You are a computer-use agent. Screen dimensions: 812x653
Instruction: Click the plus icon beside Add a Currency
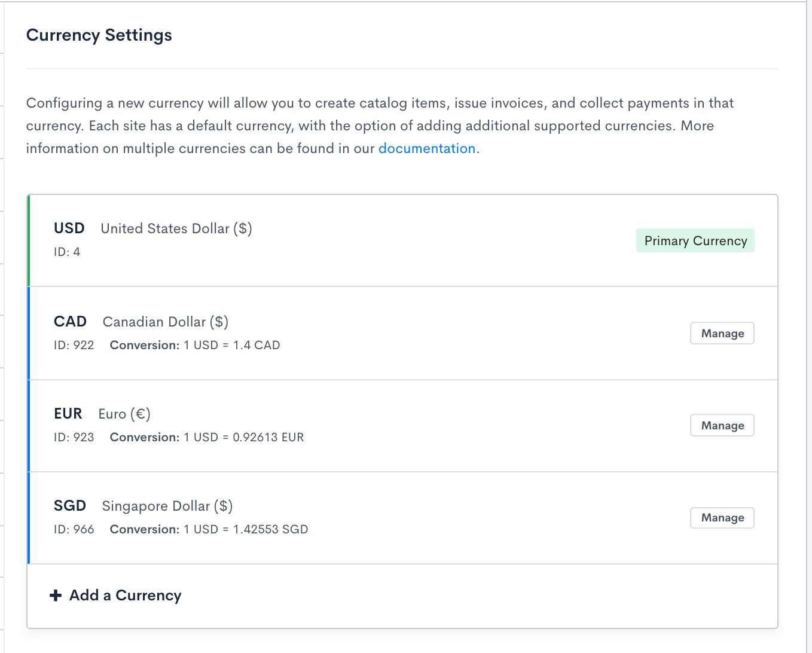pyautogui.click(x=56, y=596)
